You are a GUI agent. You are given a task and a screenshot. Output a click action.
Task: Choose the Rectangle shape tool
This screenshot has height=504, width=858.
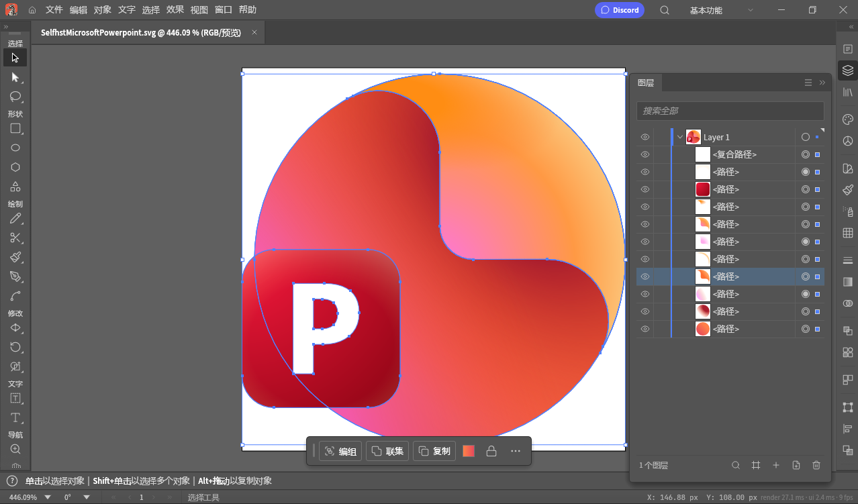tap(15, 128)
